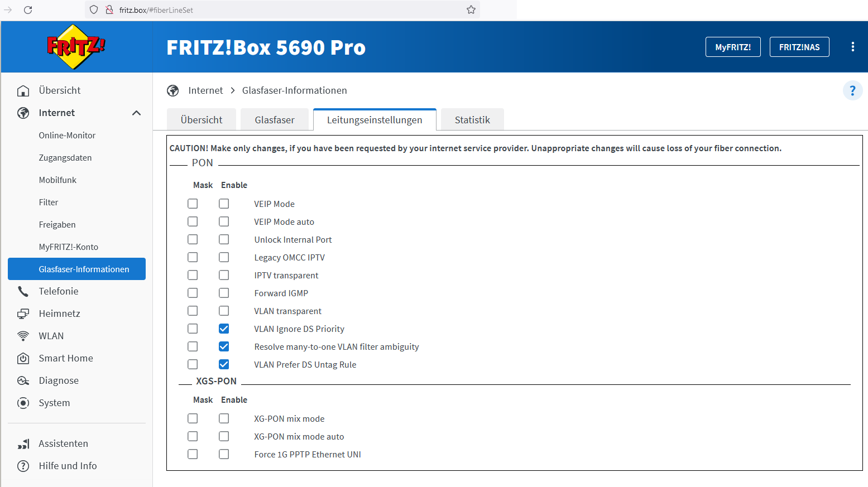Disable VLAN Ignore DS Priority
The width and height of the screenshot is (868, 487).
click(x=224, y=329)
